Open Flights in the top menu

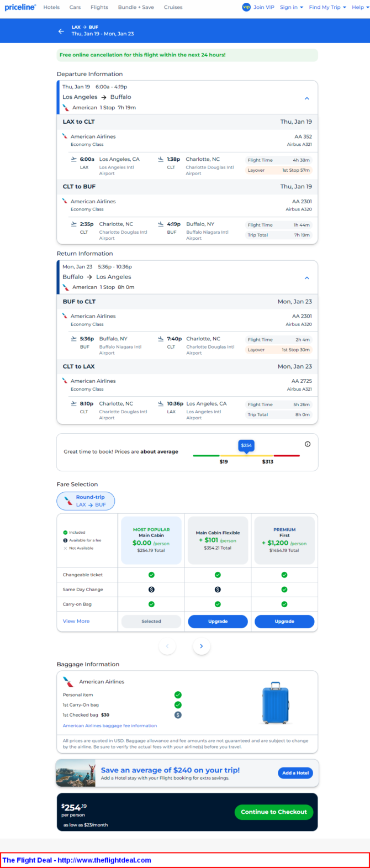click(99, 7)
